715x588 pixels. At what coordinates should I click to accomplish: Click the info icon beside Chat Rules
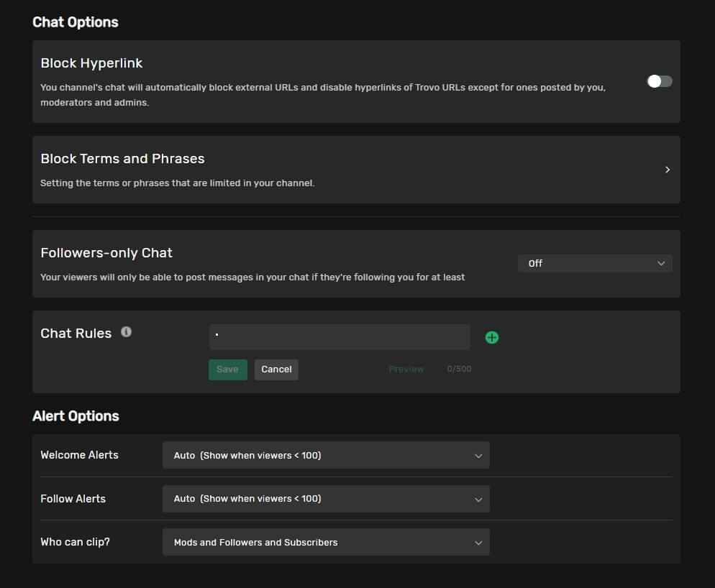point(126,332)
